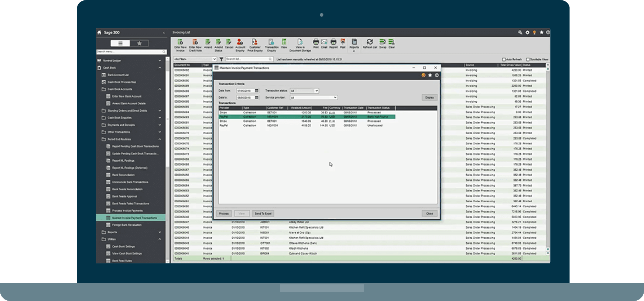644x301 pixels.
Task: Click the Send To Excel button
Action: [263, 214]
